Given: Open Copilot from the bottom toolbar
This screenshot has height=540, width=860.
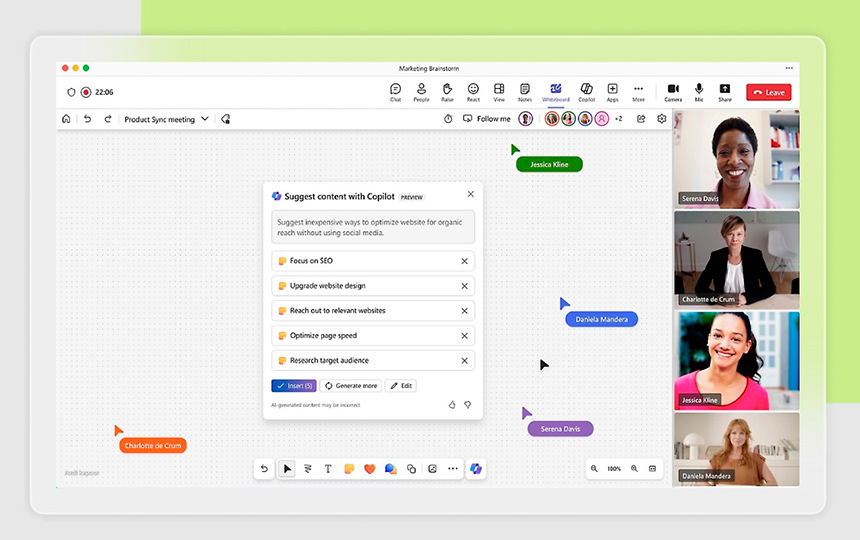Looking at the screenshot, I should pos(476,469).
